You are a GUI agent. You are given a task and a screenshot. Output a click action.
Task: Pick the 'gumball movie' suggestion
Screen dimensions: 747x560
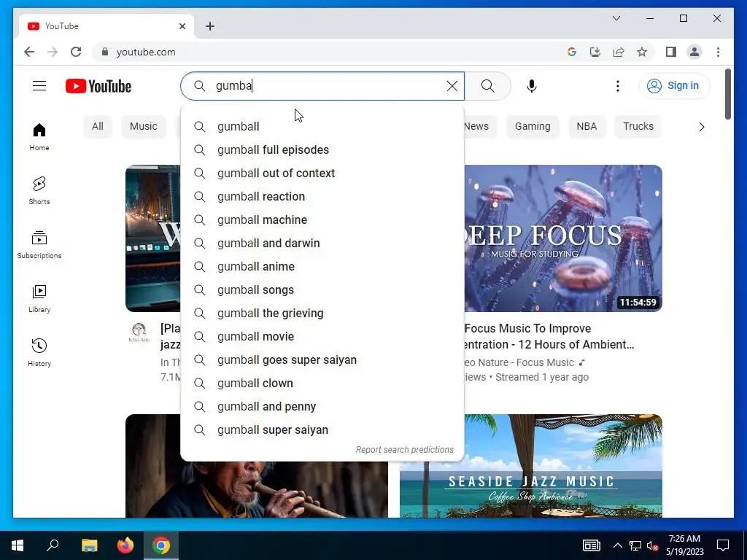point(322,336)
